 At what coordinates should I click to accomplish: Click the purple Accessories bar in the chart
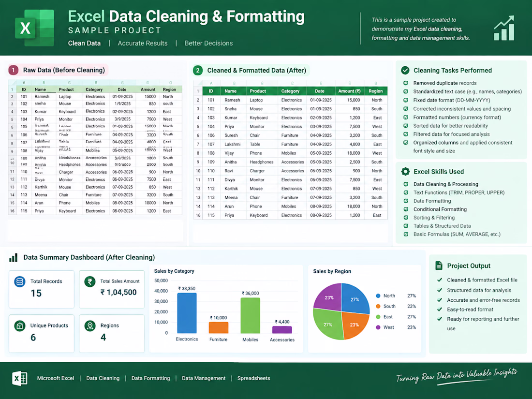click(x=282, y=330)
